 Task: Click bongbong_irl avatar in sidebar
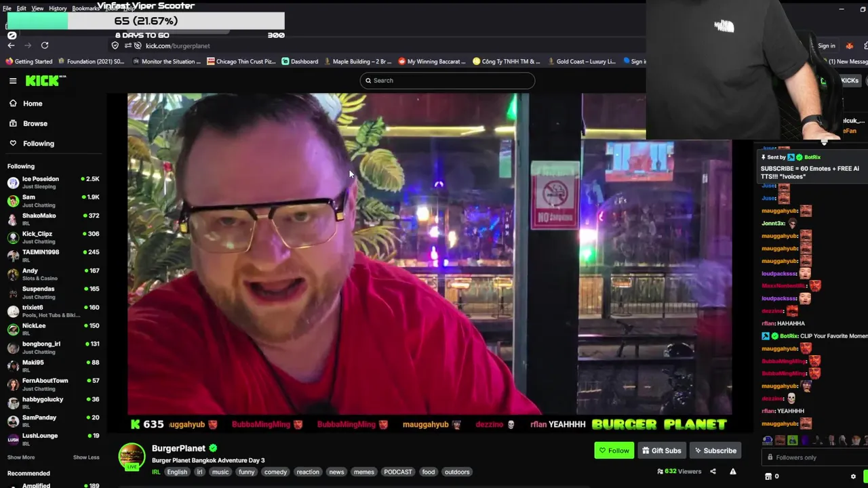pyautogui.click(x=13, y=347)
